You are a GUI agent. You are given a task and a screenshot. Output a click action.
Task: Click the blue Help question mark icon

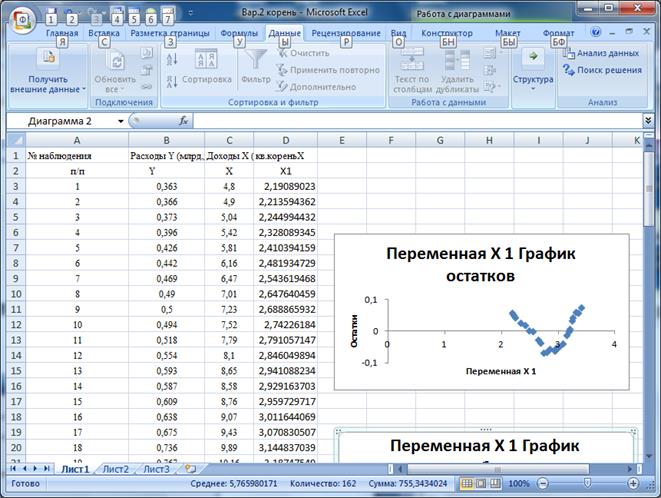point(595,32)
